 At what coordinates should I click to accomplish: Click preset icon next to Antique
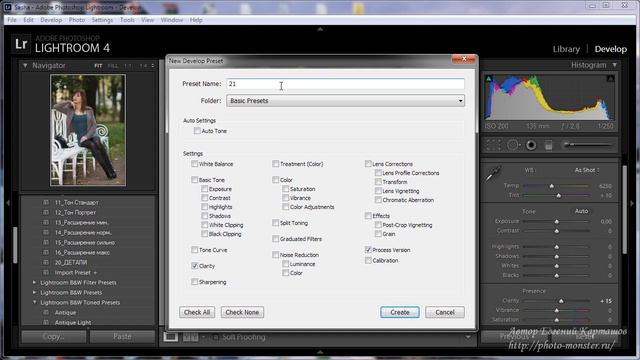point(46,313)
